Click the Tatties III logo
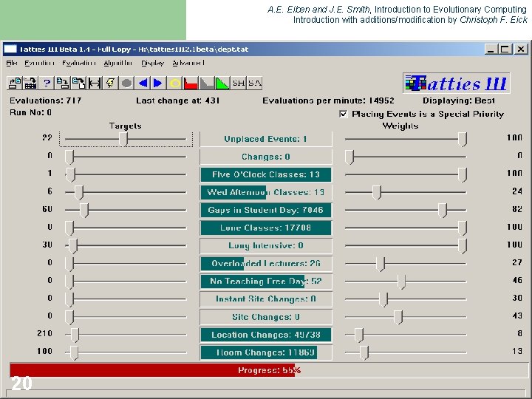The width and height of the screenshot is (532, 399). coord(457,83)
